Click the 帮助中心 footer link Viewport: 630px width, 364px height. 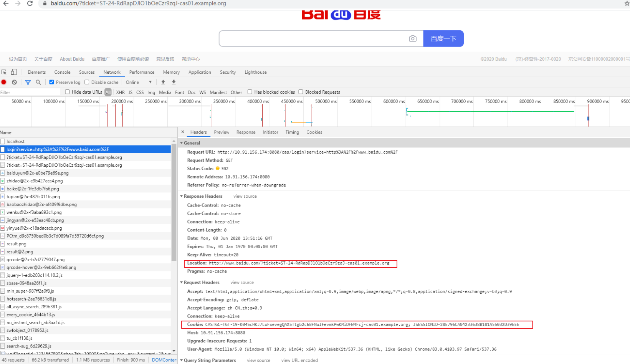point(191,59)
